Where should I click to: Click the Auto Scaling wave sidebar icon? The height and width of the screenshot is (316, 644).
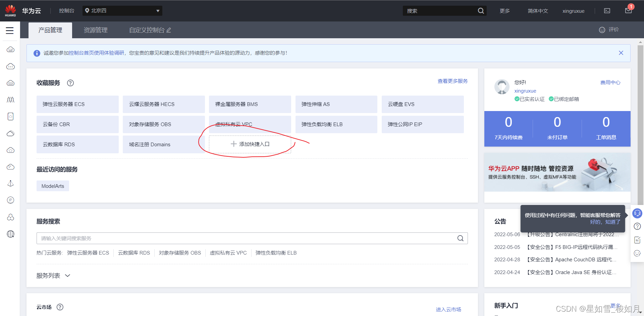tap(10, 100)
